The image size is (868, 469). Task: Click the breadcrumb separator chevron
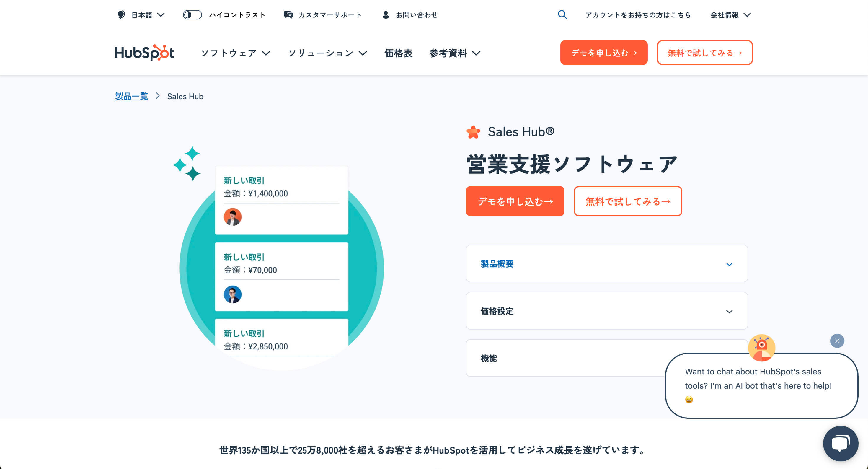(x=157, y=96)
